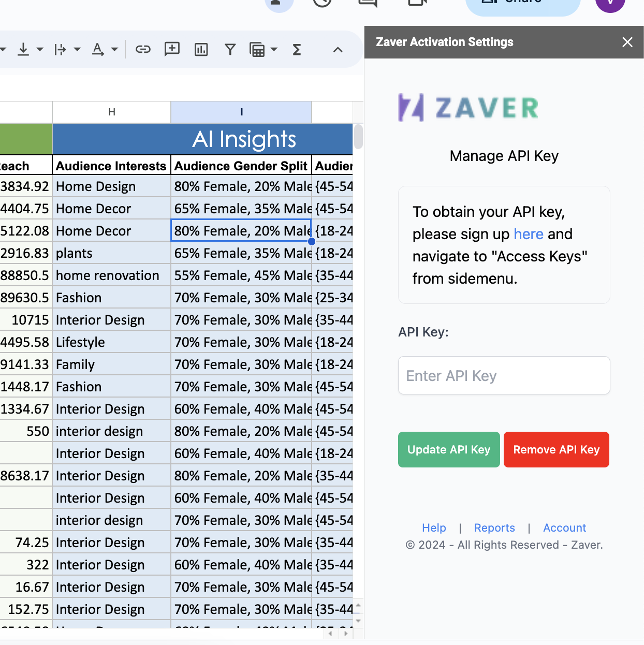Select 'interior design' in the 550 row
644x645 pixels.
(x=111, y=431)
